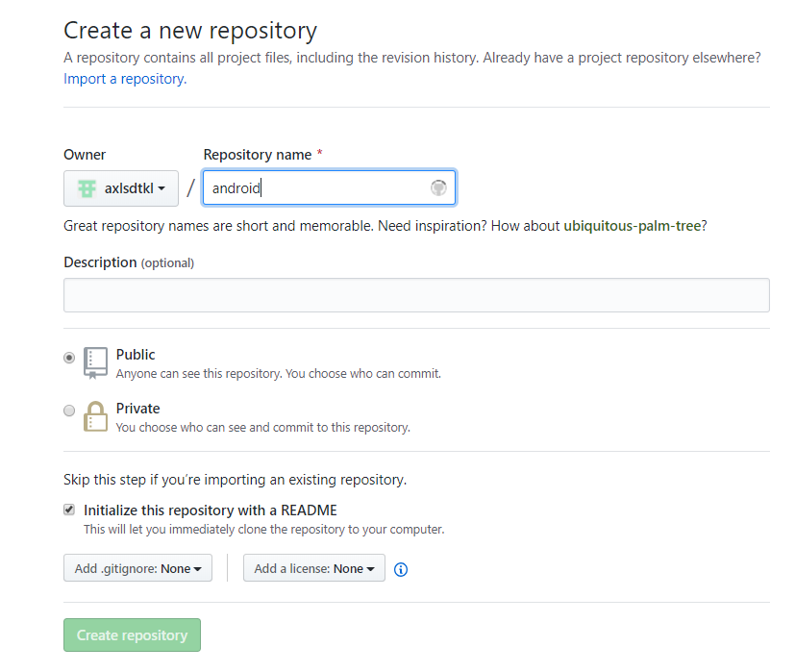Image resolution: width=795 pixels, height=672 pixels.
Task: Click the bold Private label text
Action: click(137, 409)
